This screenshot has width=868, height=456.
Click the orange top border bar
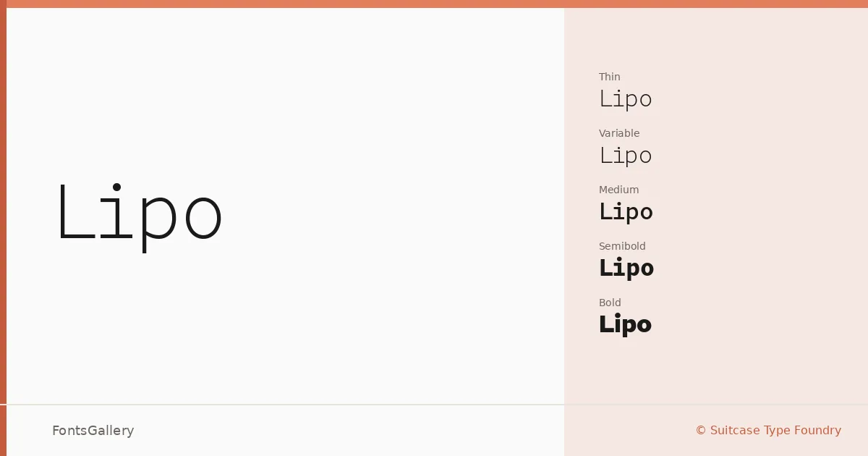pos(434,4)
